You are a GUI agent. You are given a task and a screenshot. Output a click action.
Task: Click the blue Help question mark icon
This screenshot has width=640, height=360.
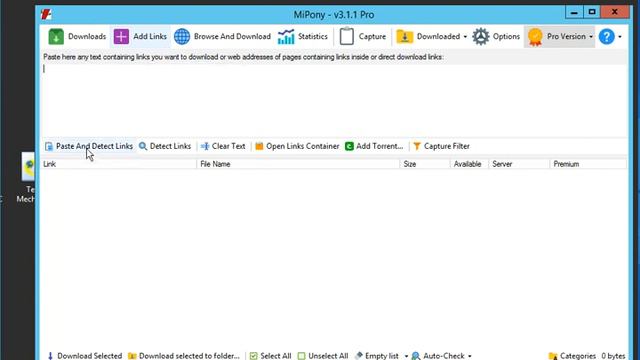pos(607,37)
